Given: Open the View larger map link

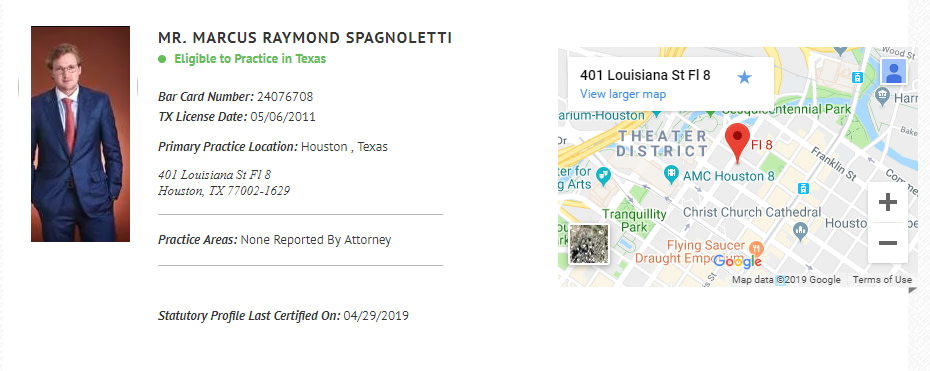Looking at the screenshot, I should (623, 94).
